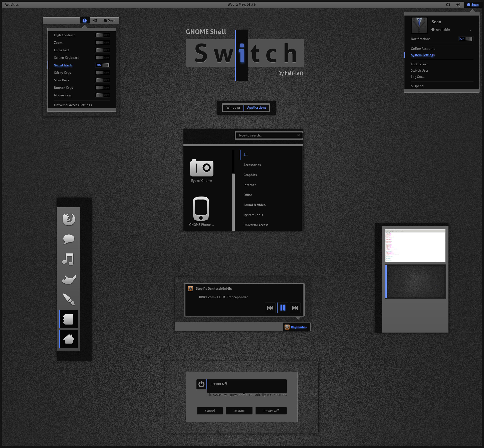Screen dimensions: 484x448
Task: Switch to the Windows tab
Action: (233, 107)
